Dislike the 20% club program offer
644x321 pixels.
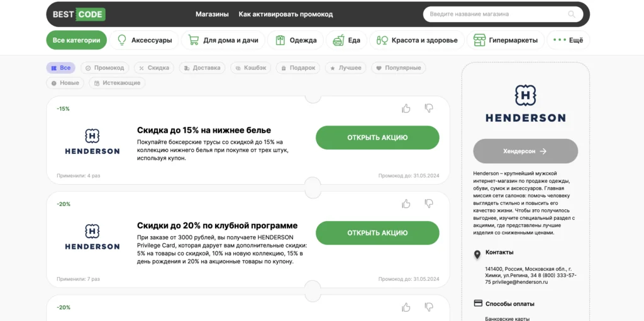pyautogui.click(x=429, y=204)
